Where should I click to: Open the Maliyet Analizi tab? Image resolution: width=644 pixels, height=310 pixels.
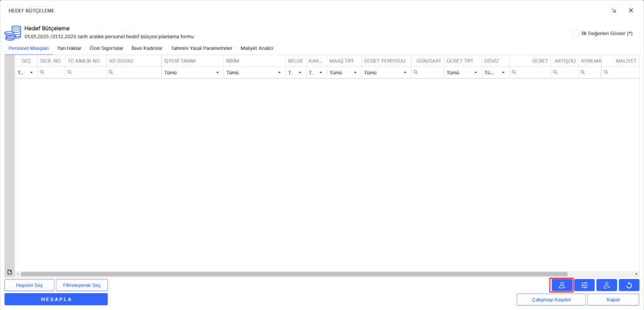coord(257,48)
